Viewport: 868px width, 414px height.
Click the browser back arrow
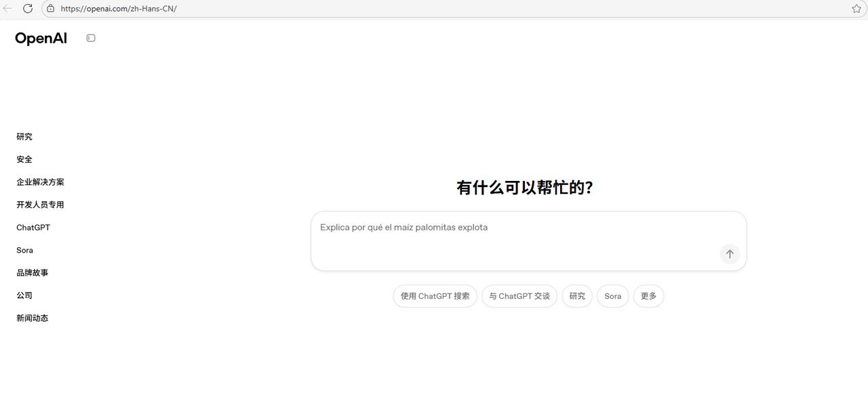pyautogui.click(x=8, y=8)
